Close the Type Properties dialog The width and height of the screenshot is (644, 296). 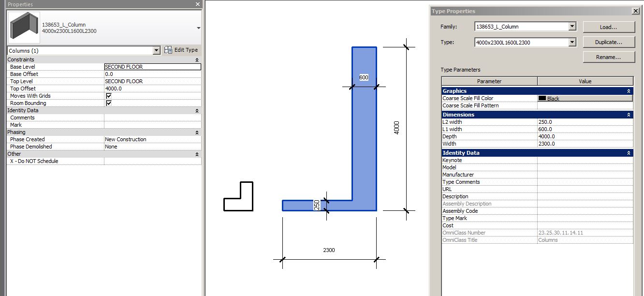(x=635, y=11)
